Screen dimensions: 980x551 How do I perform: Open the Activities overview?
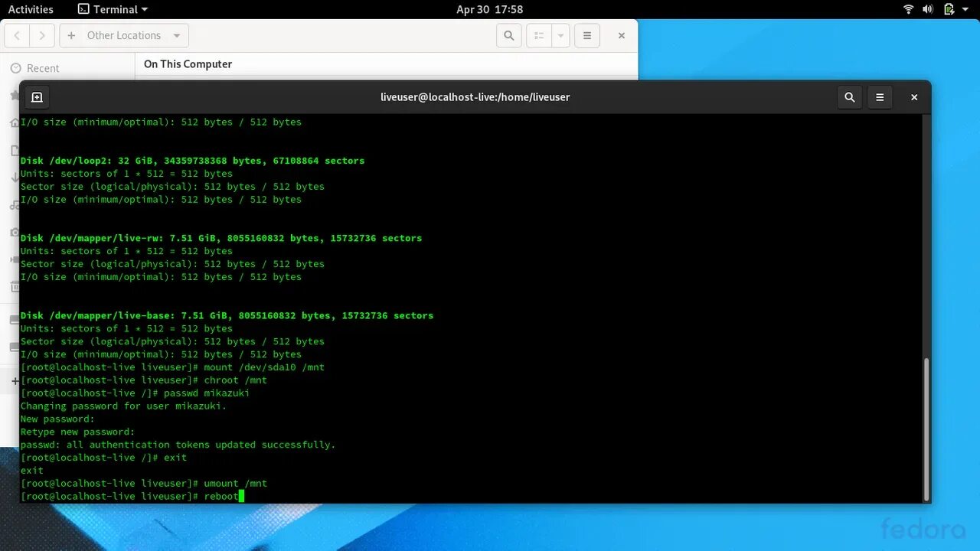tap(31, 9)
